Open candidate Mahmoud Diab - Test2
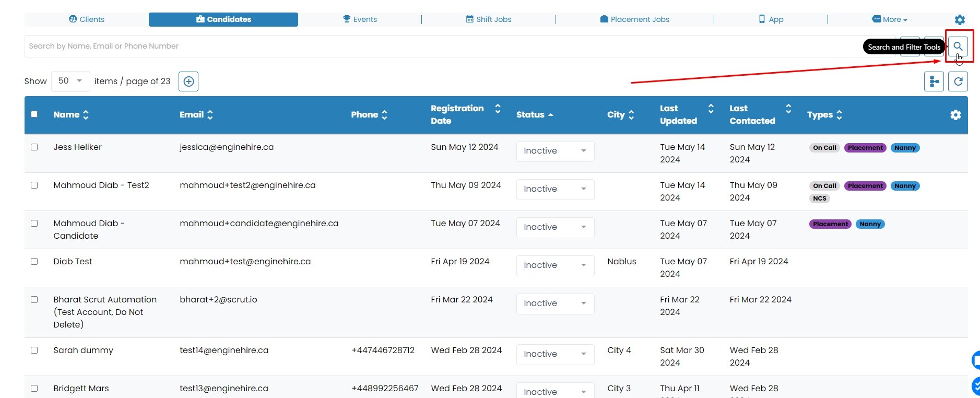This screenshot has height=398, width=980. [x=101, y=185]
